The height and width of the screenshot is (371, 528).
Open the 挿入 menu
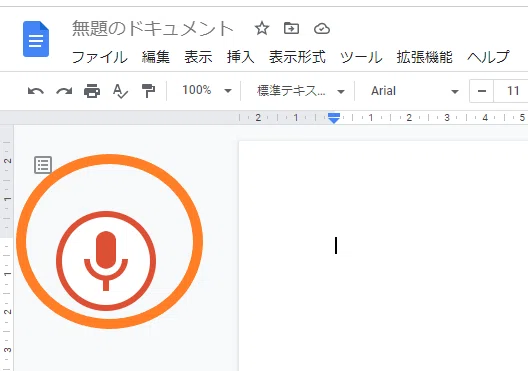[240, 57]
